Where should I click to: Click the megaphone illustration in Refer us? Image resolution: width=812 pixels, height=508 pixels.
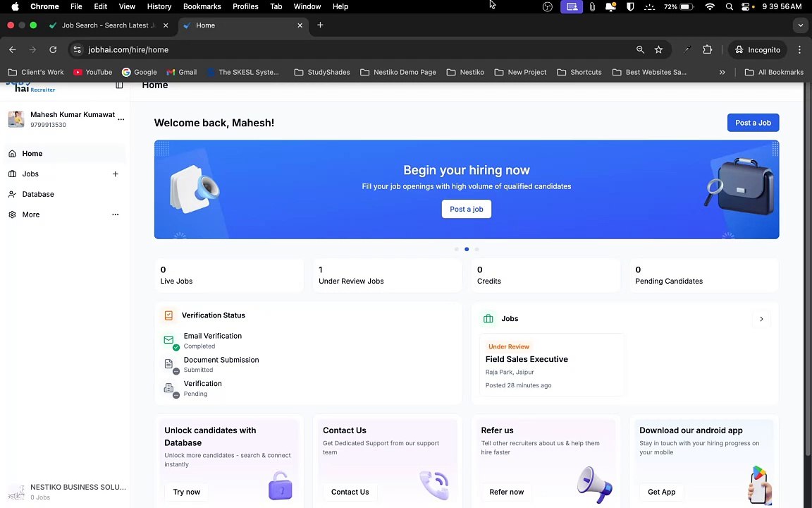click(x=594, y=485)
